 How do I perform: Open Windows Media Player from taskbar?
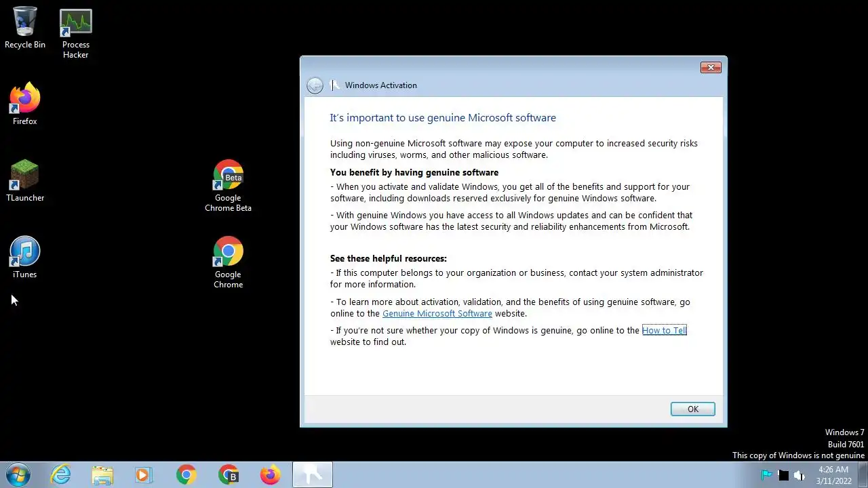coord(144,475)
